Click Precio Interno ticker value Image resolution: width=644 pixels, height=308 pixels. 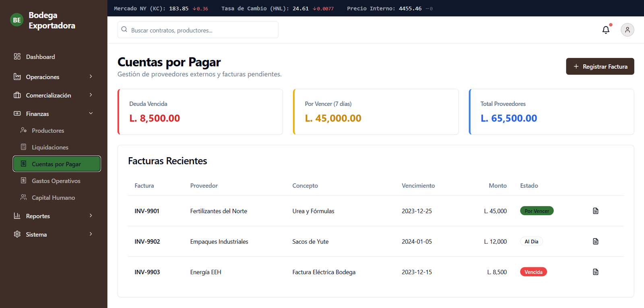(x=410, y=8)
